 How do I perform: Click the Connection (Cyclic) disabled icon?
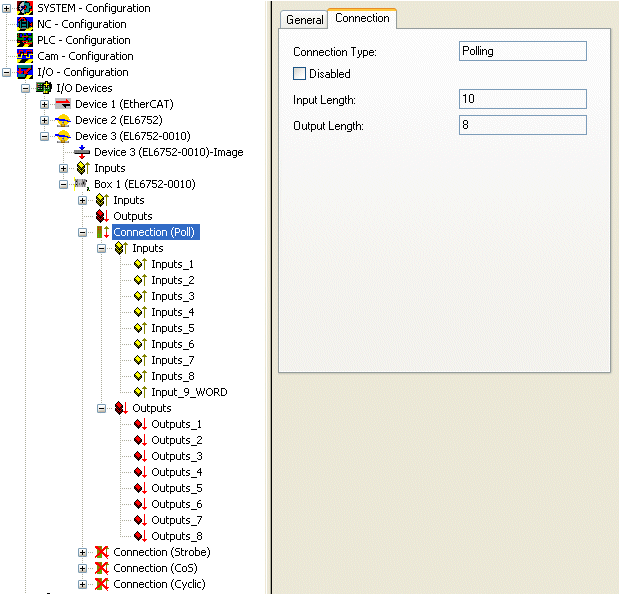[102, 584]
